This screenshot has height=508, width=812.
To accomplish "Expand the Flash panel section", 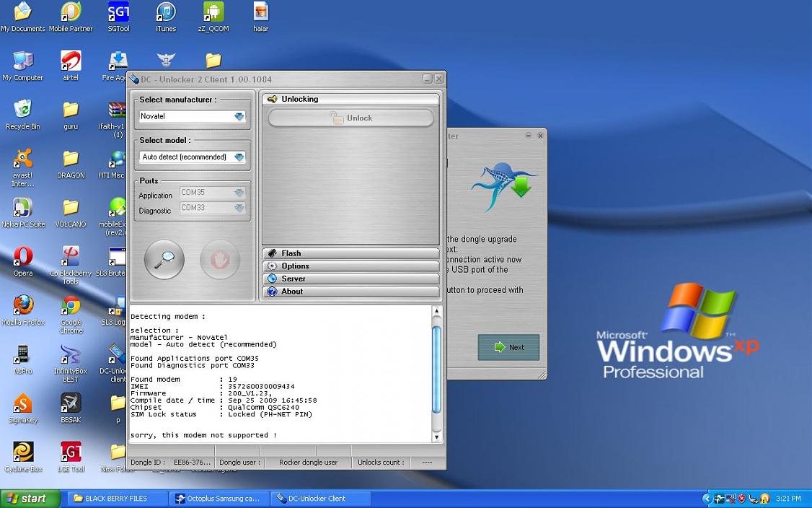I will tap(350, 253).
